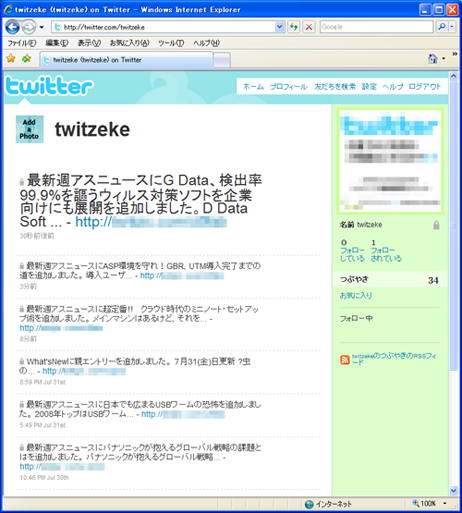Open the フォローしている following count link
The image size is (462, 513).
tap(352, 250)
